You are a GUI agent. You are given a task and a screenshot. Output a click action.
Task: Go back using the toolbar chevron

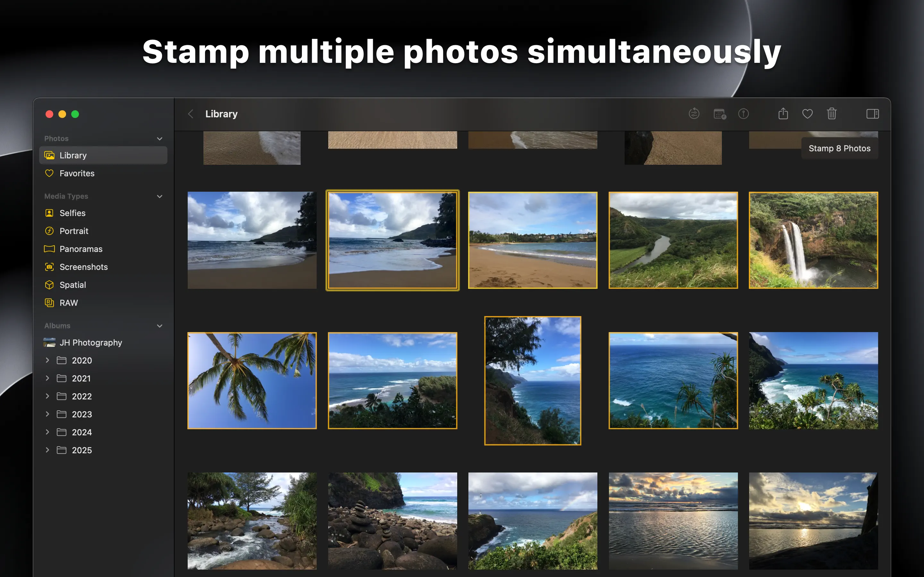click(x=191, y=114)
